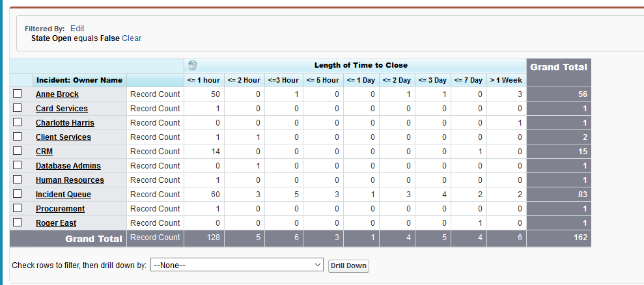Toggle the Incident Queue row checkbox
The height and width of the screenshot is (285, 644).
pos(18,195)
